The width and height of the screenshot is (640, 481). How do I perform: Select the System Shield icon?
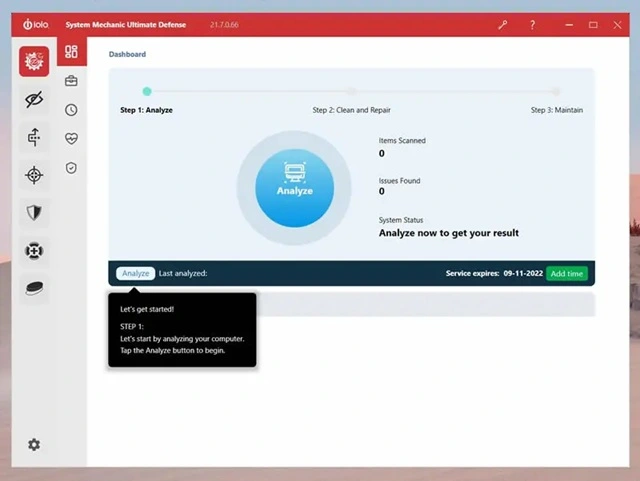click(x=34, y=212)
